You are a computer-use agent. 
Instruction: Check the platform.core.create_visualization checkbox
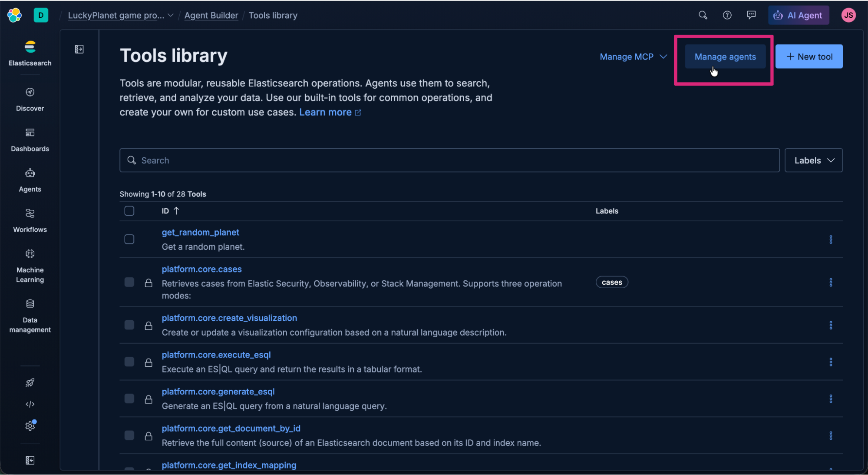click(x=129, y=325)
